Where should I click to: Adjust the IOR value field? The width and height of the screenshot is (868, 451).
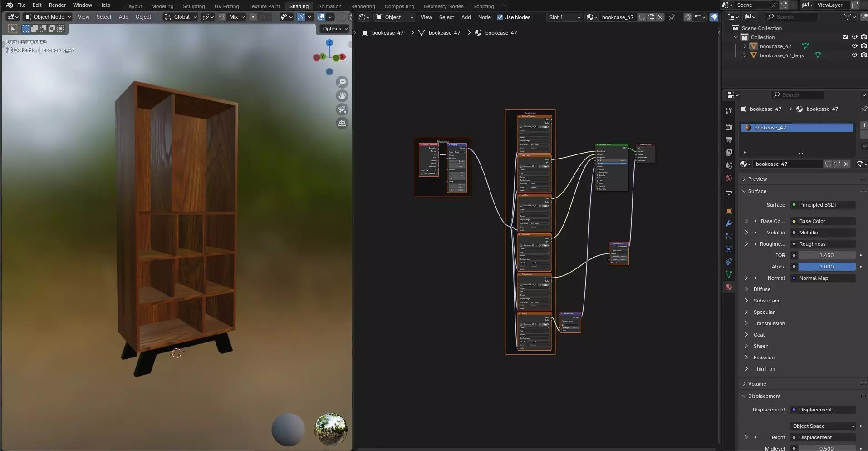coord(826,255)
